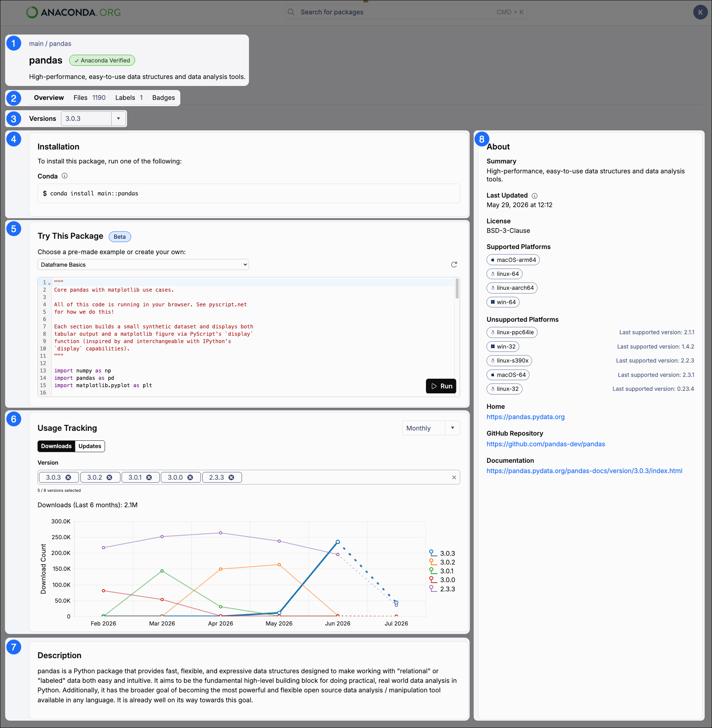This screenshot has width=712, height=728.
Task: Click the 3.0.3 legend marker
Action: click(x=433, y=553)
